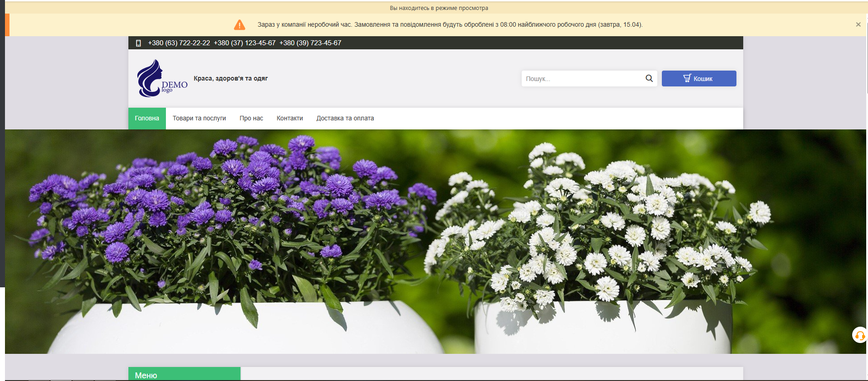This screenshot has width=868, height=381.
Task: Open Товари та послуги menu item
Action: tap(199, 118)
